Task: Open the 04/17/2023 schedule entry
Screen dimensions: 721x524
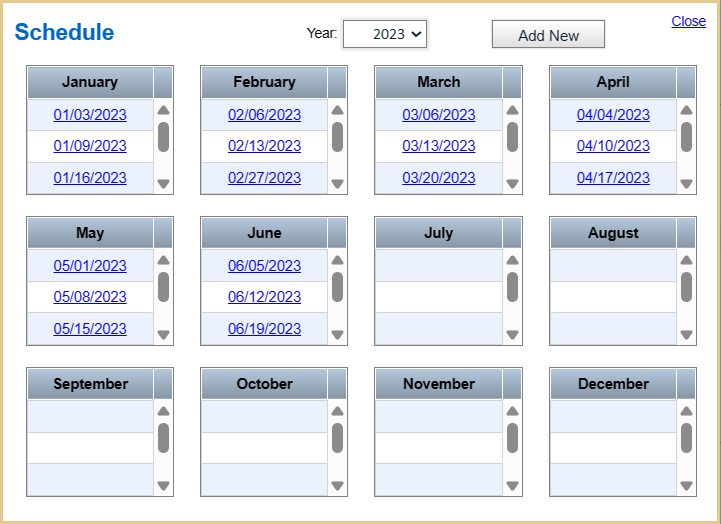Action: coord(613,177)
